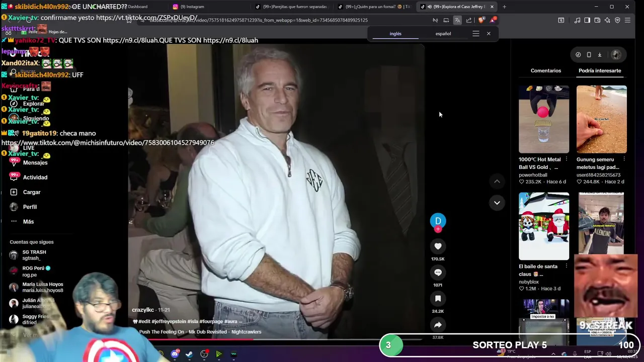Open comments via speech bubble icon
The height and width of the screenshot is (362, 644).
438,273
